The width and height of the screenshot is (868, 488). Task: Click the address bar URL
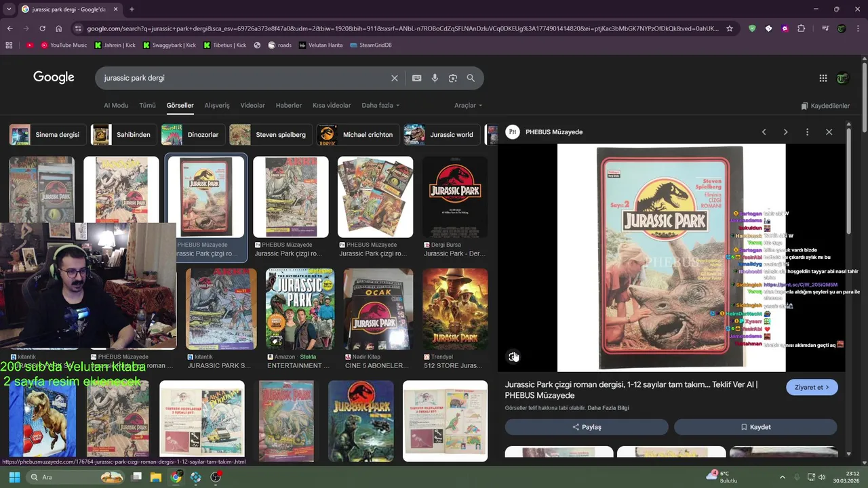[403, 28]
